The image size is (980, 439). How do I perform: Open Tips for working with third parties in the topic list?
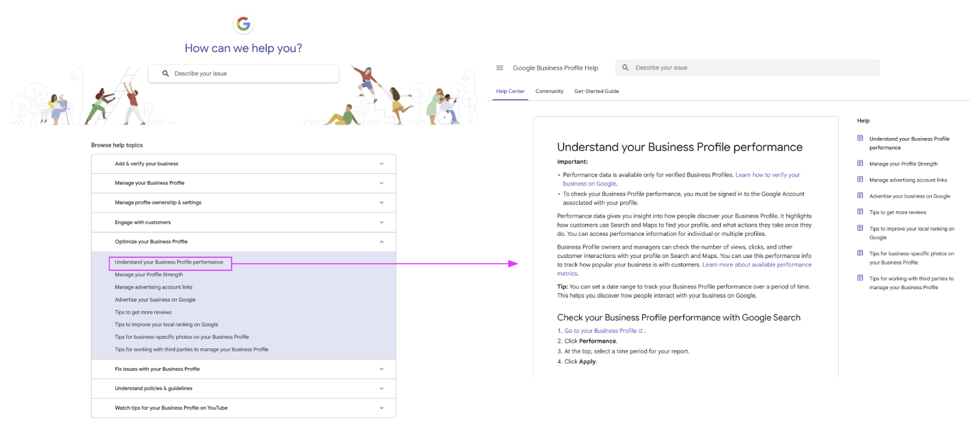(x=192, y=349)
